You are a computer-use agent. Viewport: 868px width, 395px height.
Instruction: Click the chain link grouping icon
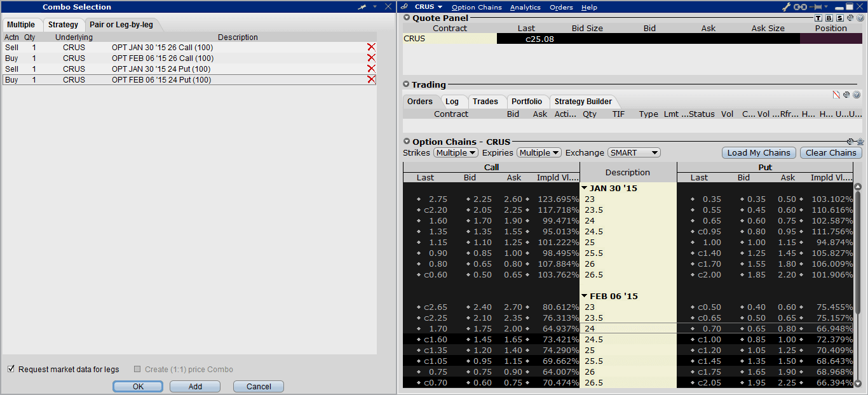point(801,7)
